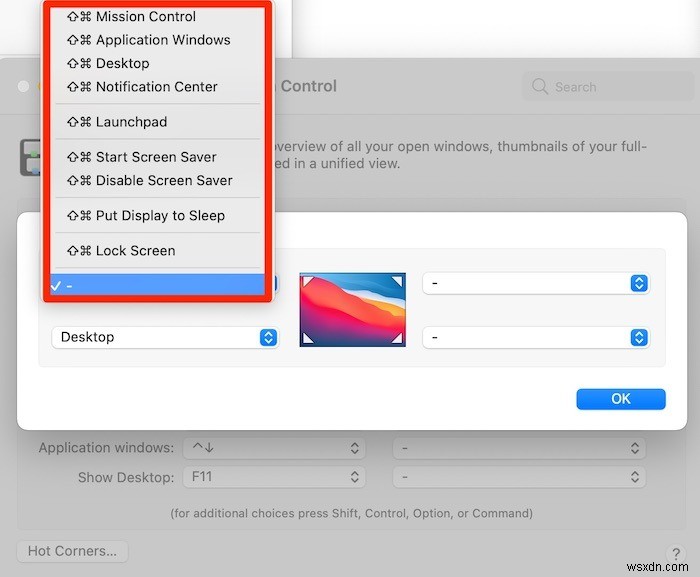The image size is (700, 577).
Task: Click the Hot Corners… button
Action: (x=72, y=551)
